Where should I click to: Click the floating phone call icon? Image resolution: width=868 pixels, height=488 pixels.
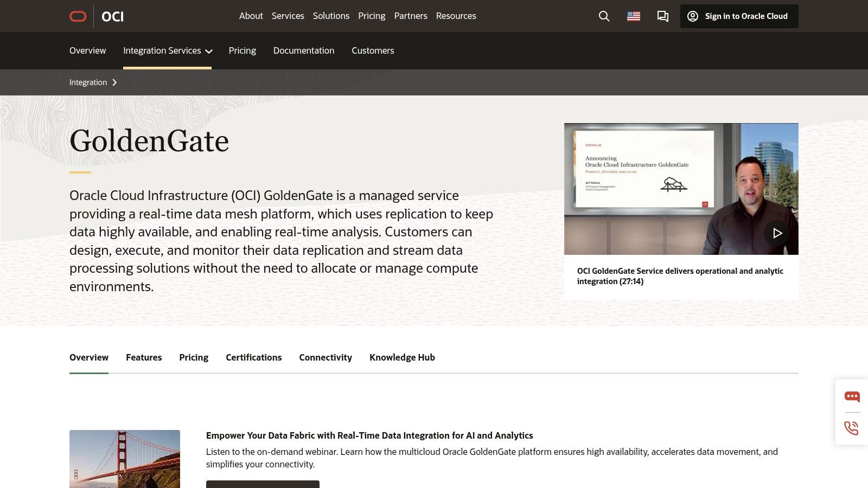(852, 428)
